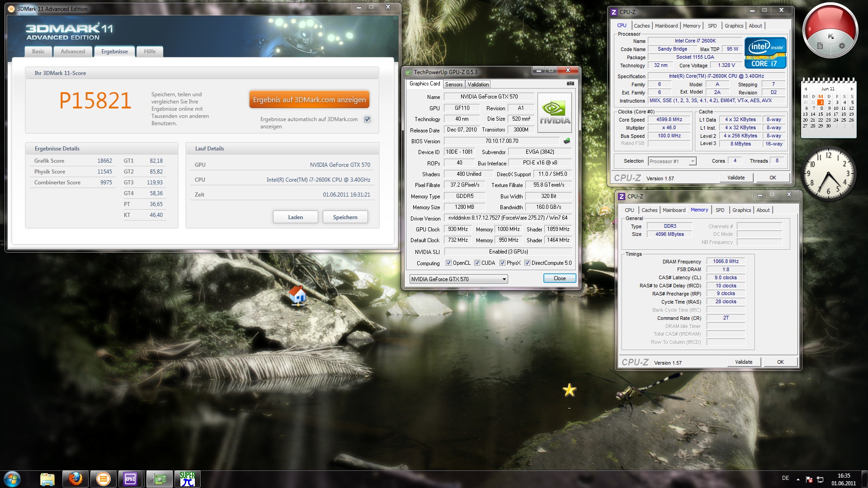Click the Speichern button
Image resolution: width=868 pixels, height=488 pixels.
pyautogui.click(x=345, y=217)
